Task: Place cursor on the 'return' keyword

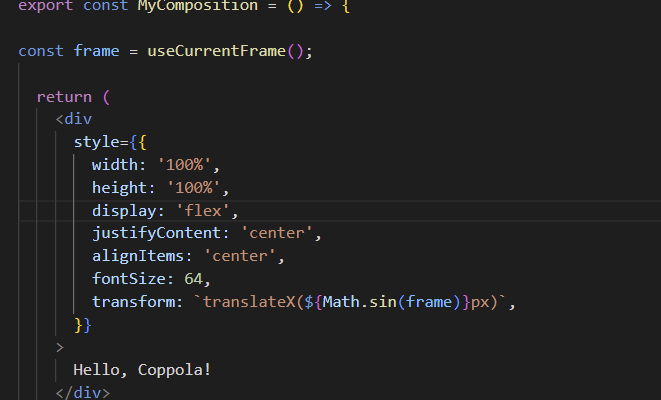Action: coord(64,97)
